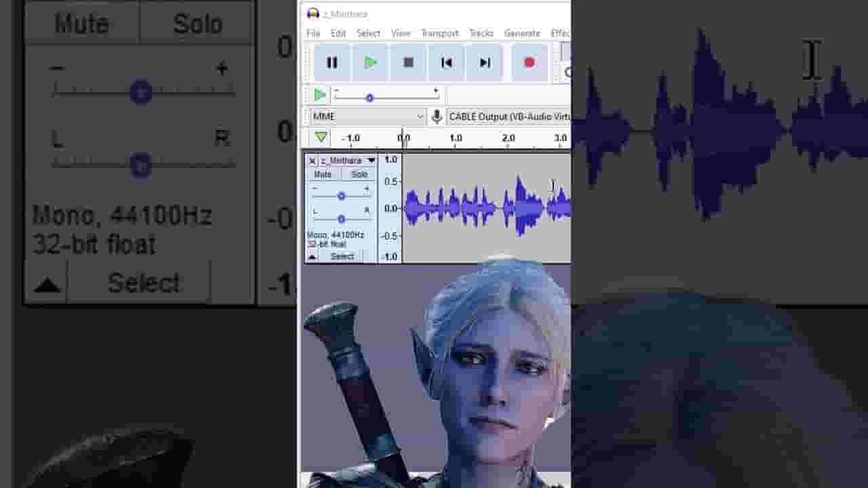Skip to the end of the project

tap(484, 62)
